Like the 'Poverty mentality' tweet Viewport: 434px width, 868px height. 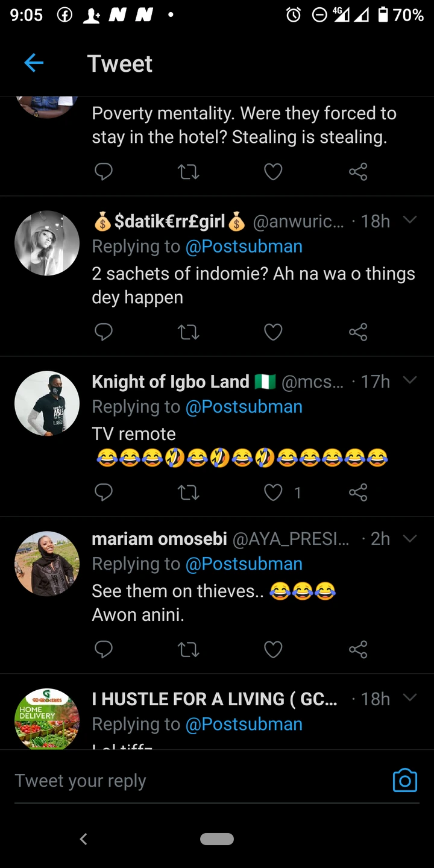coord(273,172)
